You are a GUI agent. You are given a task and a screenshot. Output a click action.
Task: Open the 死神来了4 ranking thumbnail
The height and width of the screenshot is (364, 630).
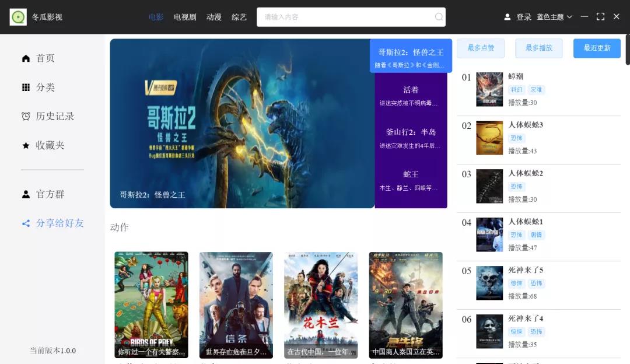[489, 331]
